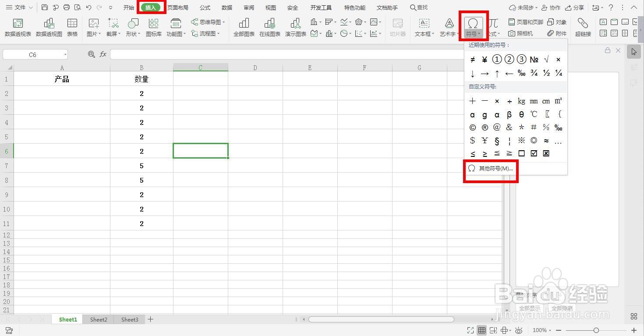Viewport: 644px width, 336px height.
Task: Insert the checked box ☑ symbol
Action: pyautogui.click(x=534, y=153)
